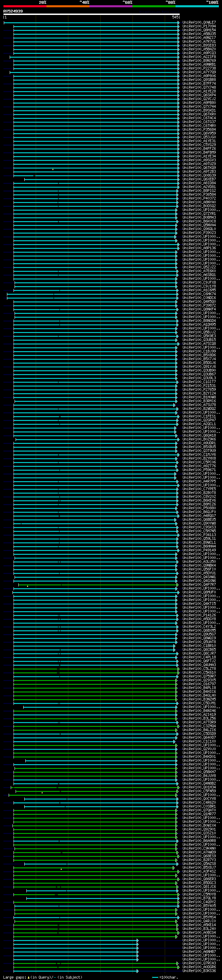The height and width of the screenshot is (980, 222).
Task: Open hit UniRef100_A5BU35
Action: [x=199, y=34]
